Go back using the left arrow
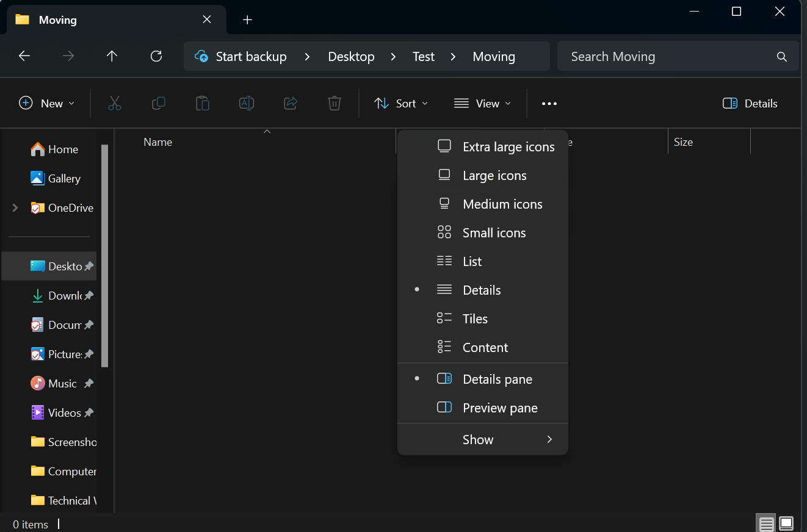 24,56
